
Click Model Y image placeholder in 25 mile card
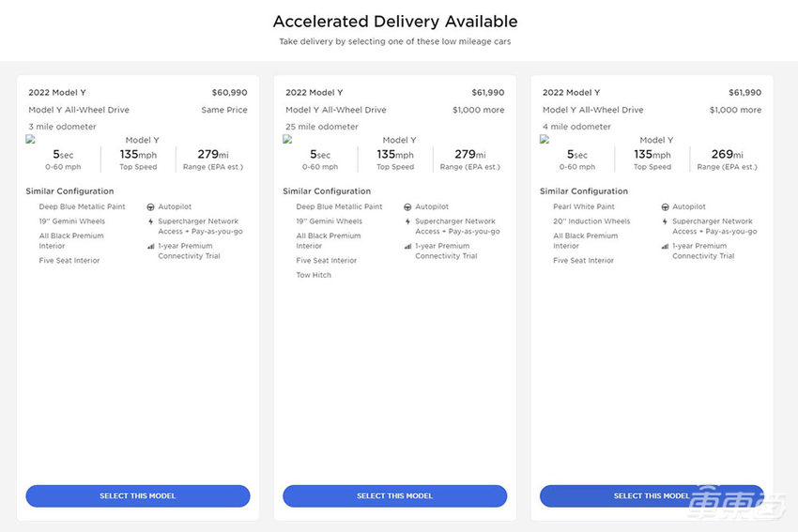tap(288, 139)
